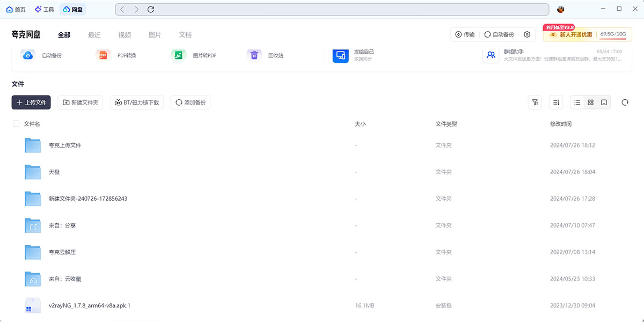Switch to grid view
The image size is (644, 322).
(590, 103)
